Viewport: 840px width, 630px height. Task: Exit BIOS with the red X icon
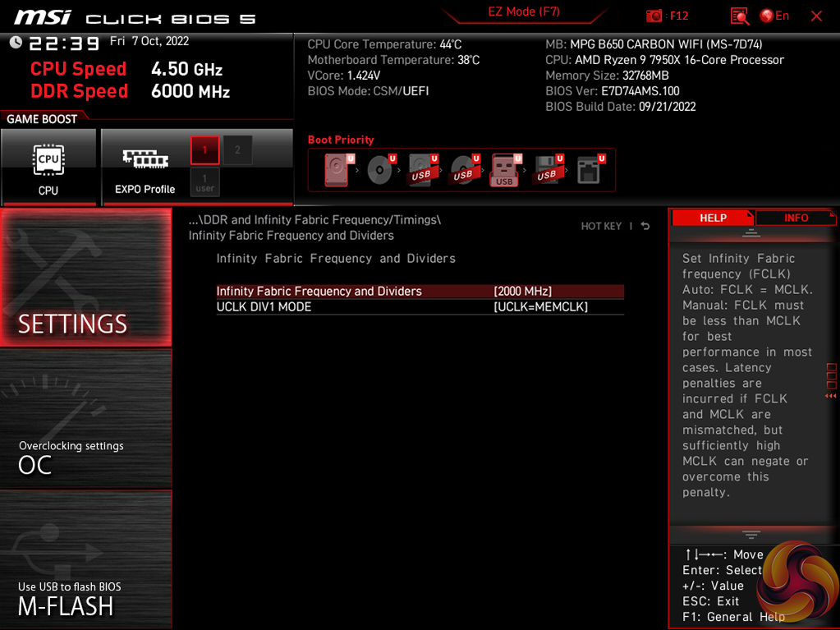click(x=816, y=16)
